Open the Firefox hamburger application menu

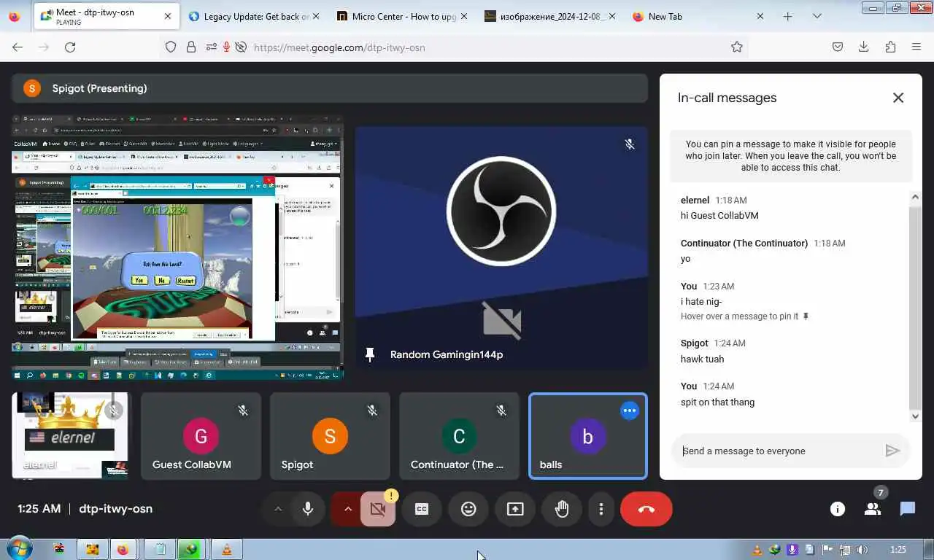pyautogui.click(x=916, y=47)
